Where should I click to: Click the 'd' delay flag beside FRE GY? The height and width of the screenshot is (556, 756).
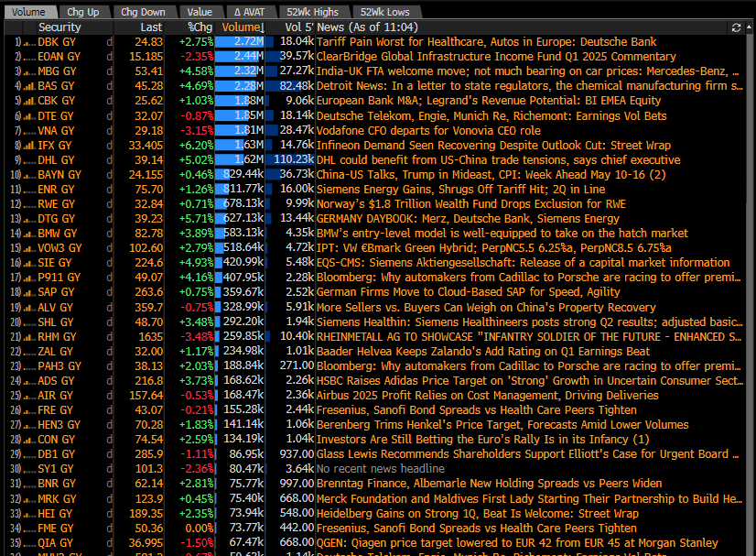pos(110,410)
